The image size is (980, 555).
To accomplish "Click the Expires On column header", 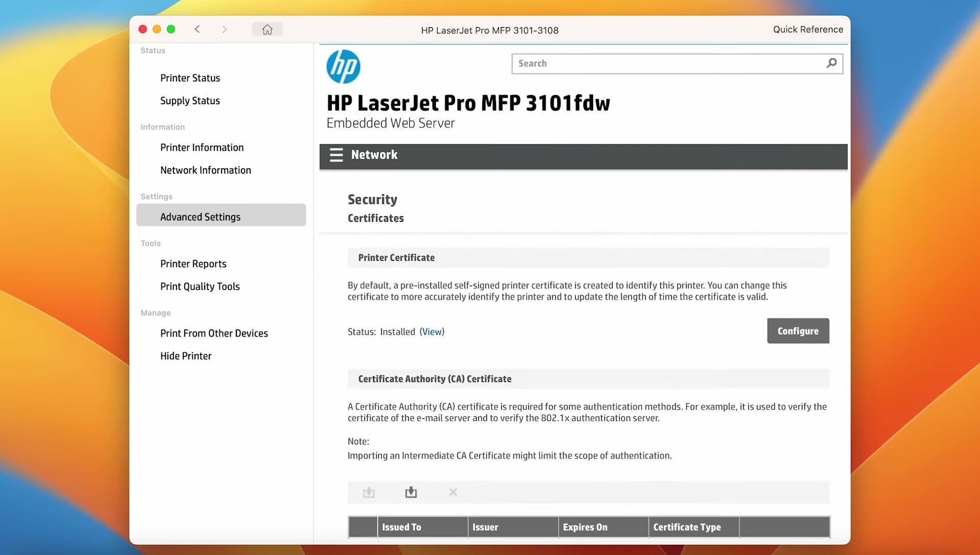I will point(603,527).
